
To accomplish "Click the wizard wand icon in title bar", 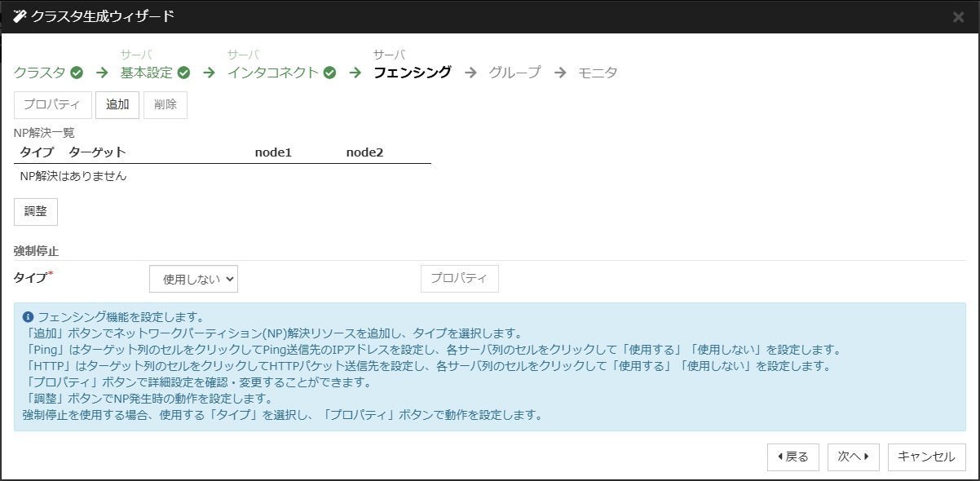I will [20, 16].
